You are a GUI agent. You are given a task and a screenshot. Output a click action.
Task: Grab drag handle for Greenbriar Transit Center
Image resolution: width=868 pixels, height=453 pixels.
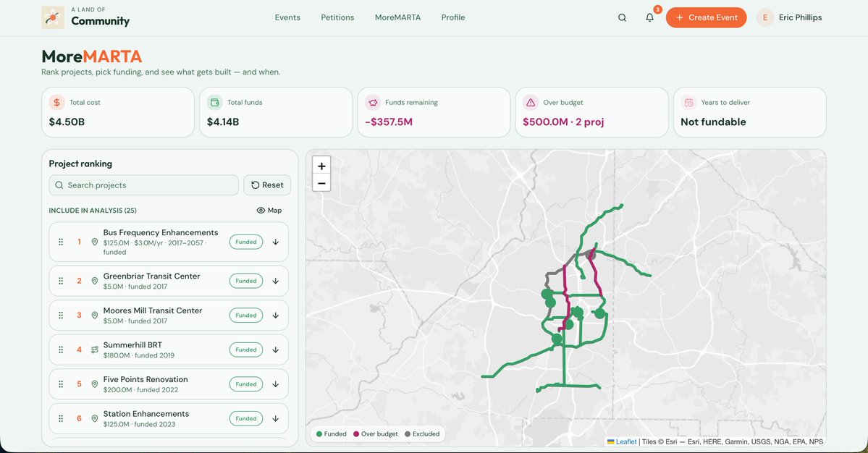(61, 281)
